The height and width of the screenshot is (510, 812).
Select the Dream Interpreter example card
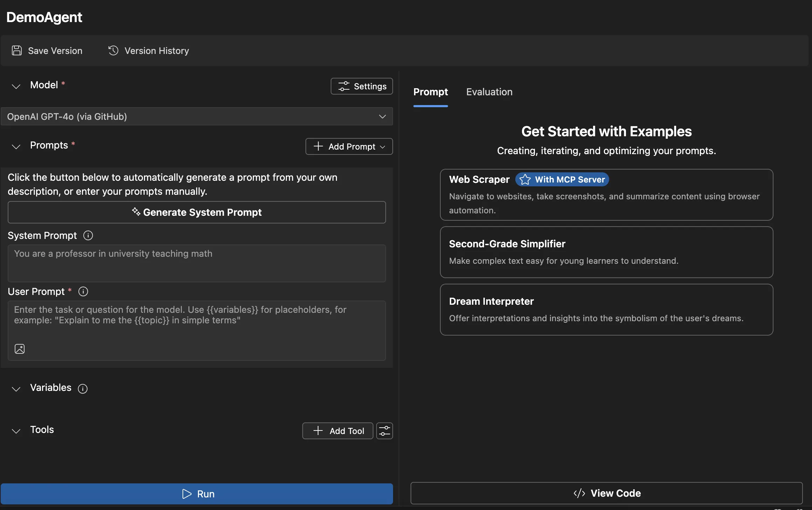point(607,310)
